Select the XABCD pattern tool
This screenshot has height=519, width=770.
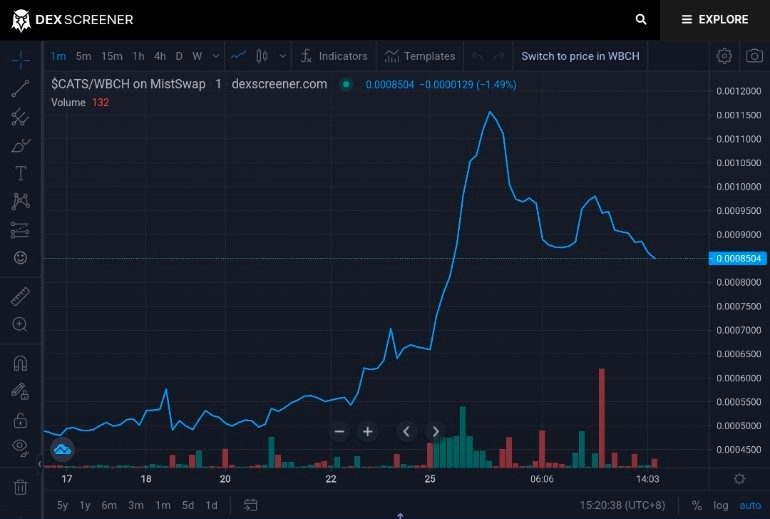[x=21, y=201]
